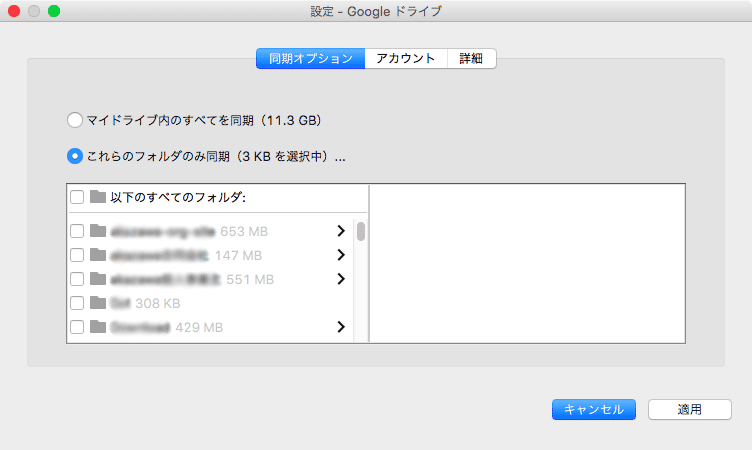Check the 653 MB folder checkbox
752x450 pixels.
(x=77, y=231)
